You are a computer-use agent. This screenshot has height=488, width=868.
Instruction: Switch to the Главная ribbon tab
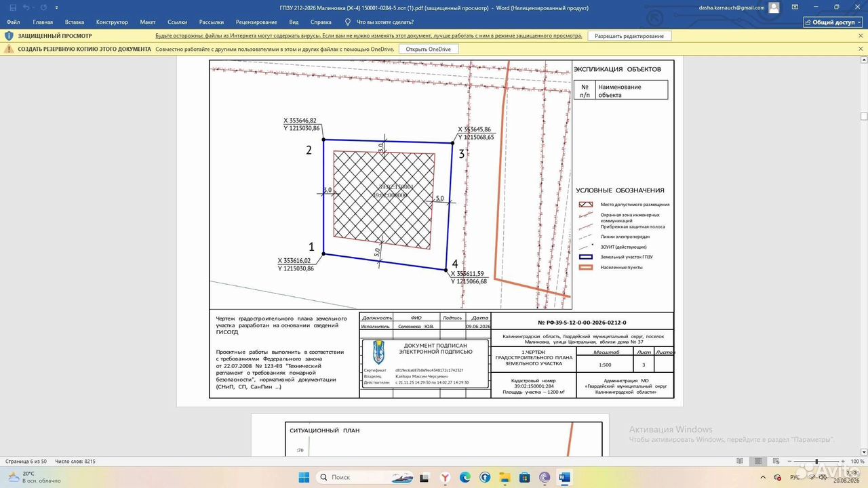(43, 22)
